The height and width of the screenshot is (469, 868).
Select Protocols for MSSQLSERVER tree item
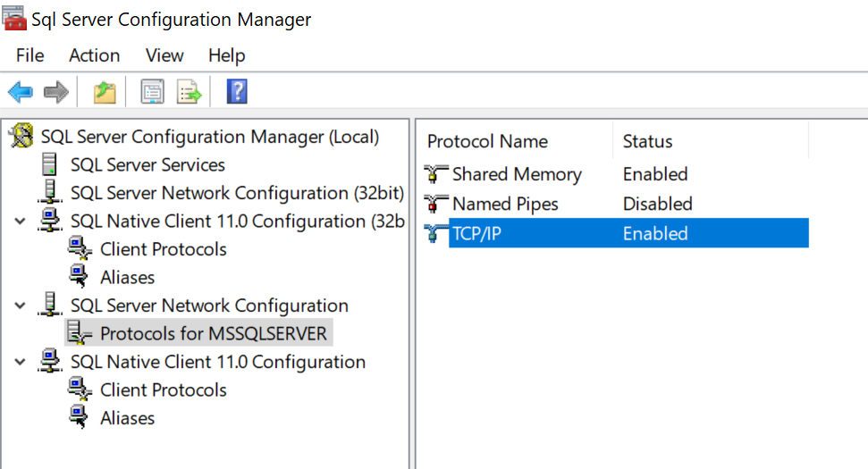point(214,334)
